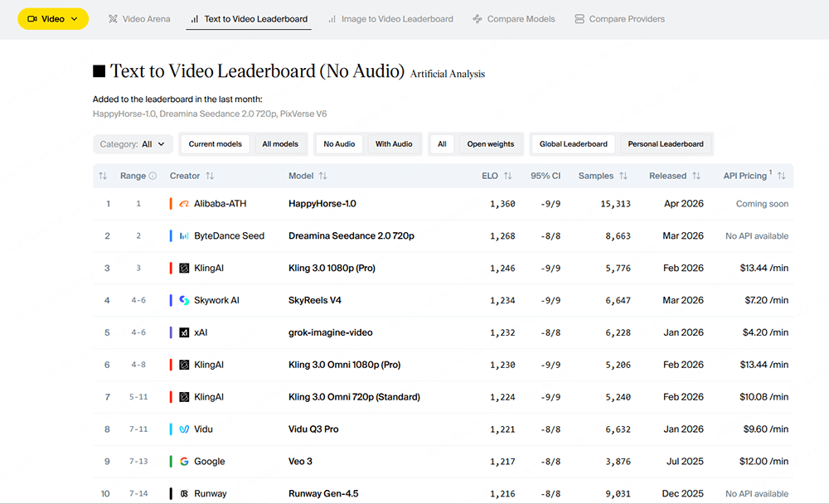The width and height of the screenshot is (829, 504).
Task: Open Dreamina Seedance 2.0 720p model
Action: click(x=351, y=236)
